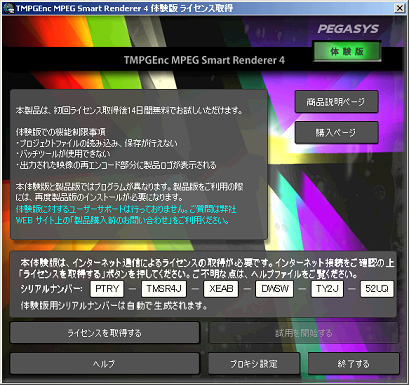Click the 体験版 green badge

[x=347, y=51]
